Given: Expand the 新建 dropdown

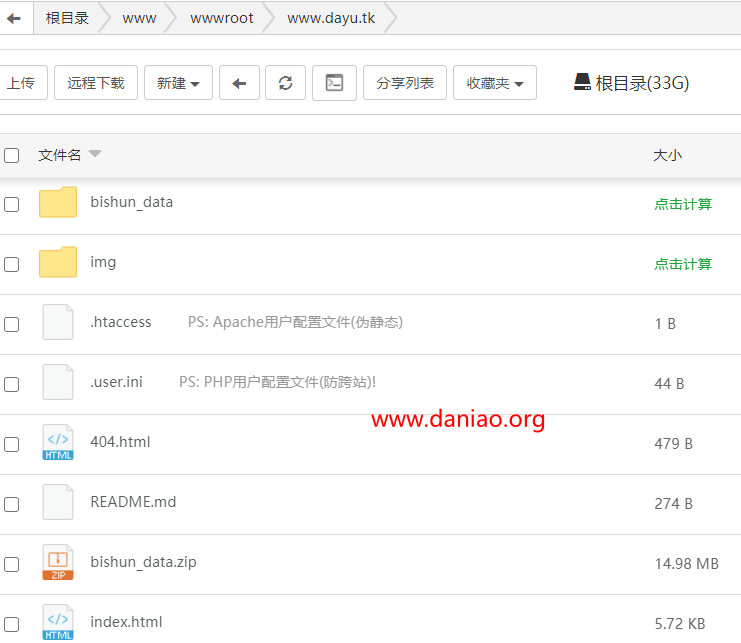Looking at the screenshot, I should click(178, 83).
